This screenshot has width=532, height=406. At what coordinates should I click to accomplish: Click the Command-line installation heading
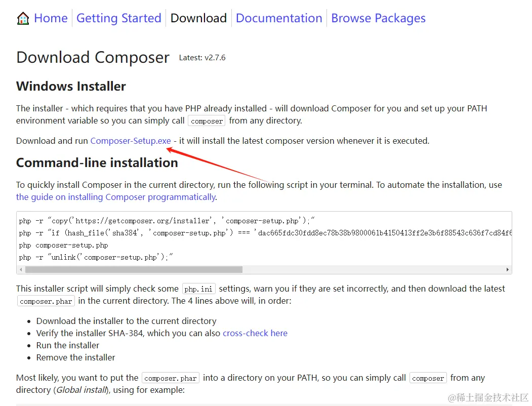97,163
